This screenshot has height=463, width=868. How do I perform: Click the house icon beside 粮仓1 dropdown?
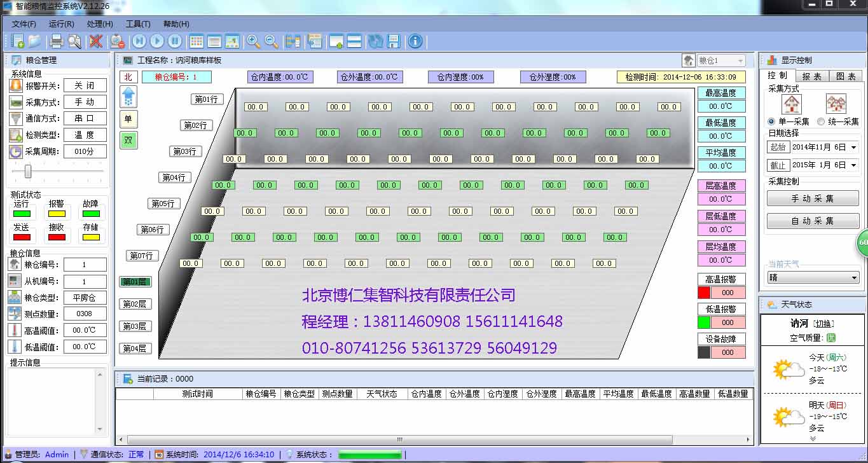(x=689, y=60)
